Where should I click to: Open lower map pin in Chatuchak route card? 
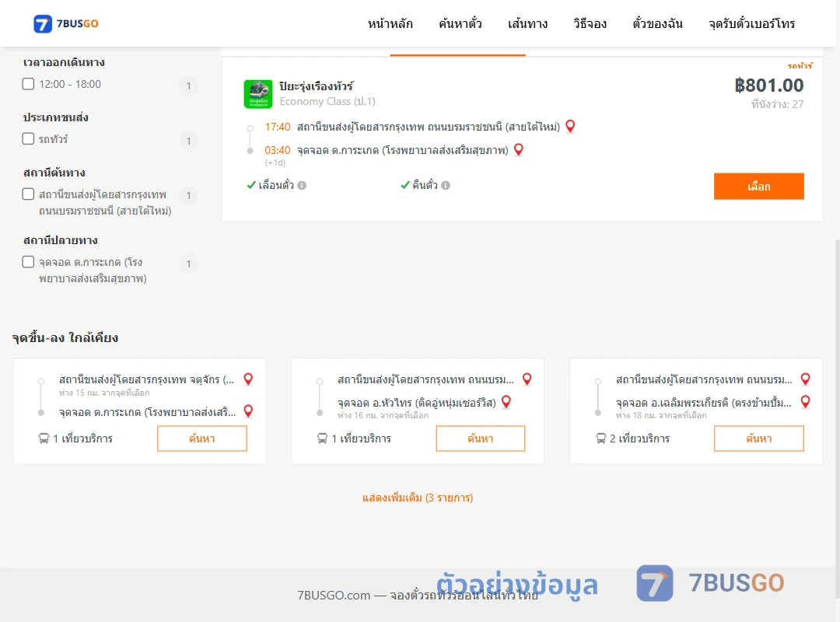[x=249, y=411]
